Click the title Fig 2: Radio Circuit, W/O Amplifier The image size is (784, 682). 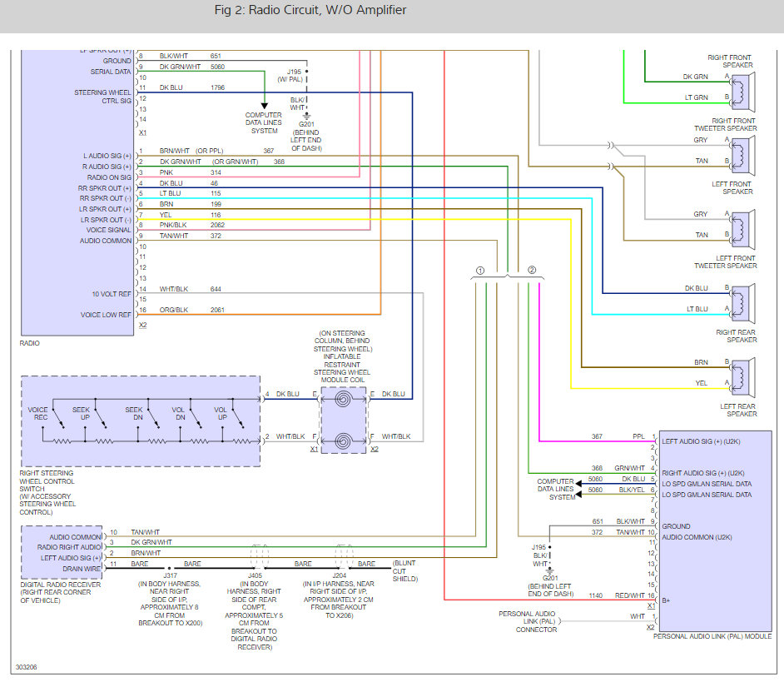310,10
